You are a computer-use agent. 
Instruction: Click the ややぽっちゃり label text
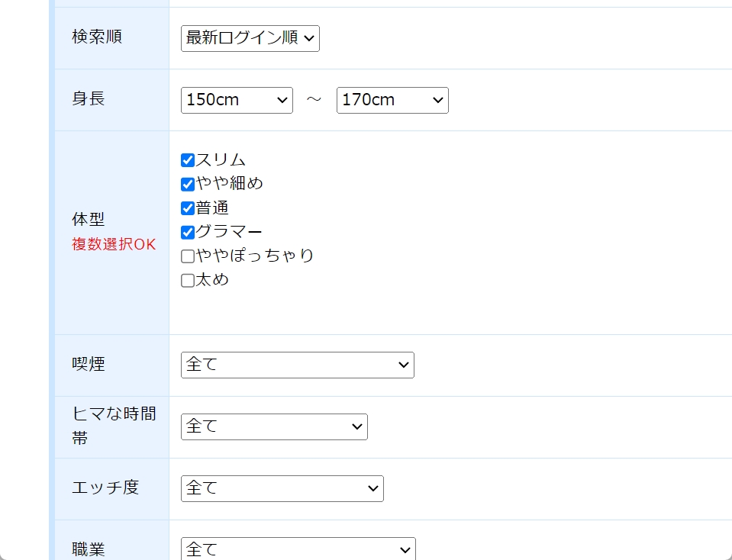254,256
